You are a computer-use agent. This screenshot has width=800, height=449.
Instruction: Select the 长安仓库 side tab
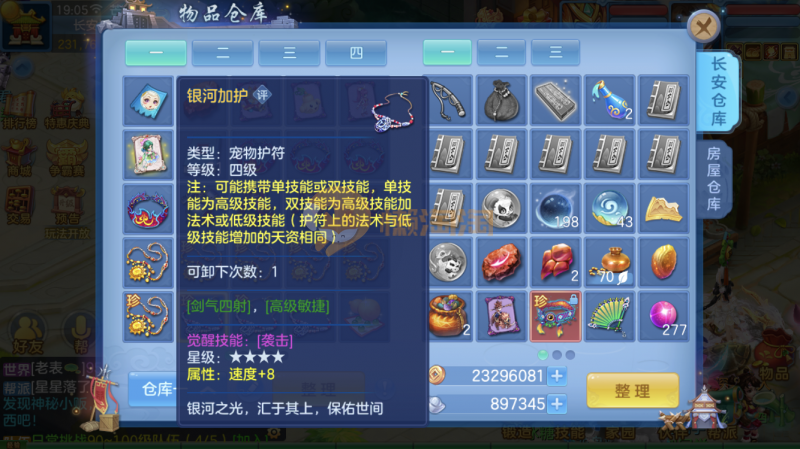tap(718, 91)
